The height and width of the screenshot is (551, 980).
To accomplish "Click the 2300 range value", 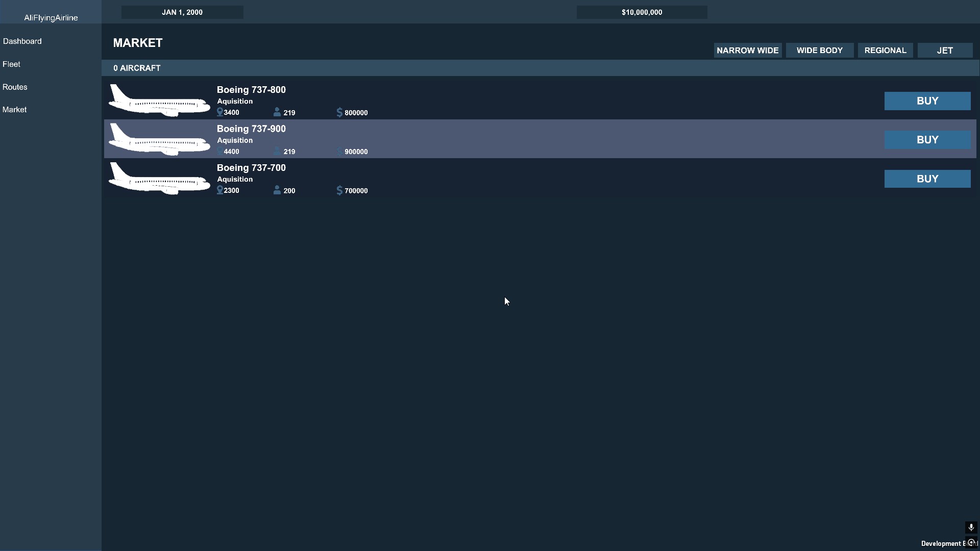I will click(231, 191).
